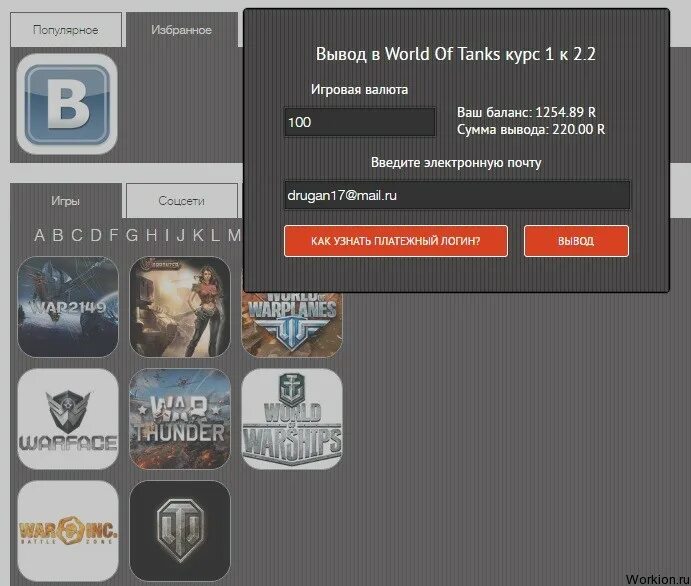Click the Сумма вывода: 220.00 R text

531,130
